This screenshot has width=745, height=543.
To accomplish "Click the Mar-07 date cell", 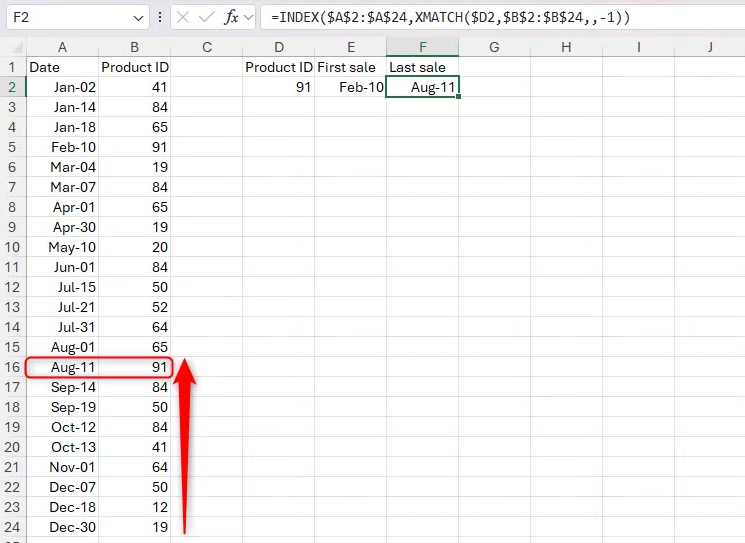I will click(62, 187).
